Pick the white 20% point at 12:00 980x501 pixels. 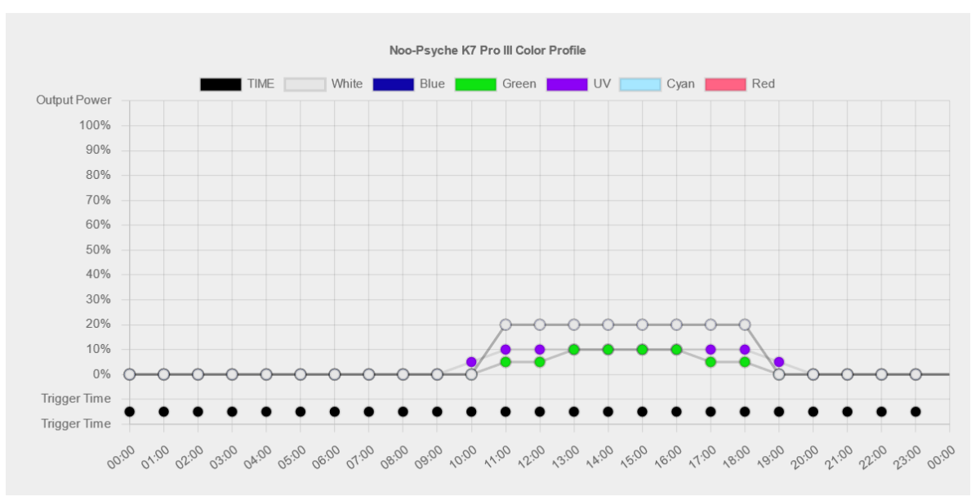tap(540, 324)
